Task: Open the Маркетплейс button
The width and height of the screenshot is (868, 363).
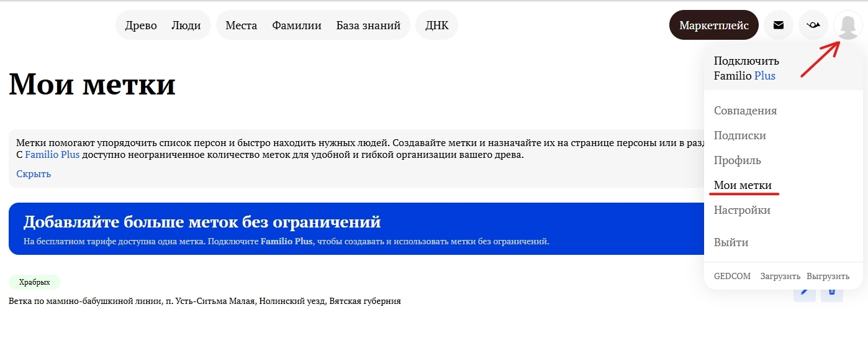Action: [713, 25]
